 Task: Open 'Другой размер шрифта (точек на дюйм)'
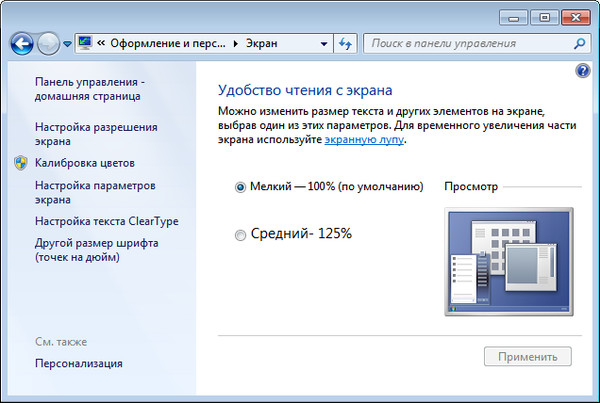coord(96,250)
